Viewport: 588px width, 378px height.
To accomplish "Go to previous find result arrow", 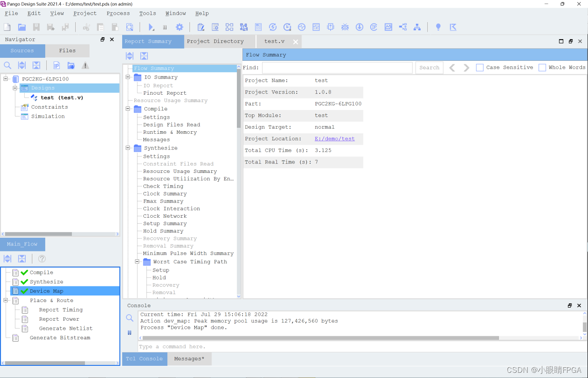I will [452, 68].
